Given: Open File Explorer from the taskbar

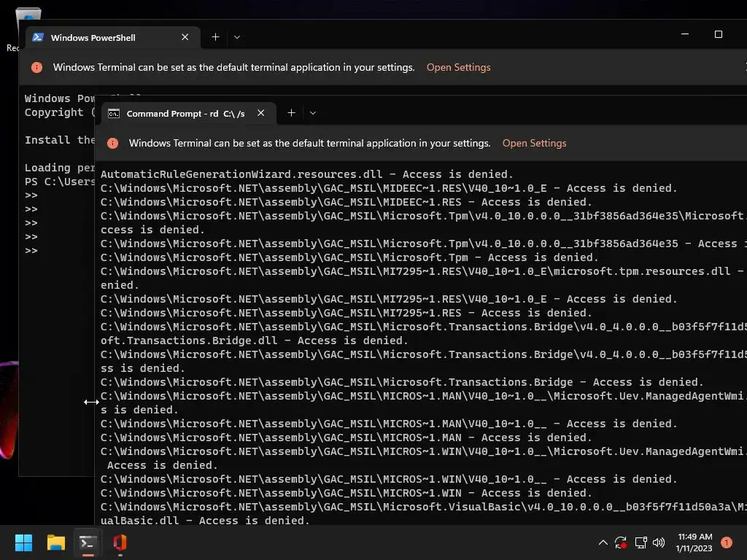Looking at the screenshot, I should pos(55,542).
